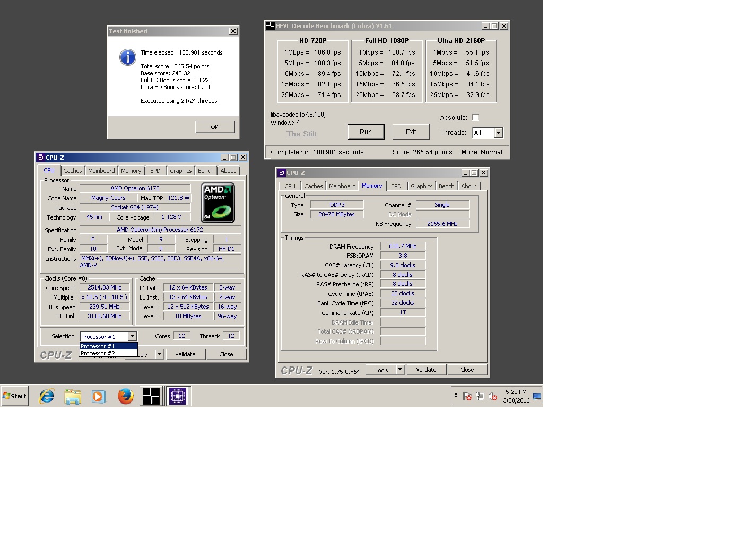Switch to Memory tab in left CPU-Z
This screenshot has height=560, width=747.
(x=131, y=171)
